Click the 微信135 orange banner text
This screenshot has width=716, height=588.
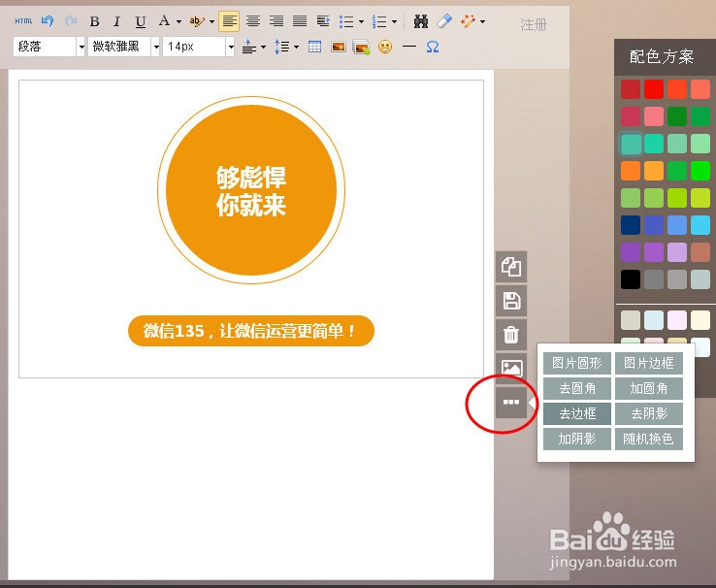(x=251, y=331)
